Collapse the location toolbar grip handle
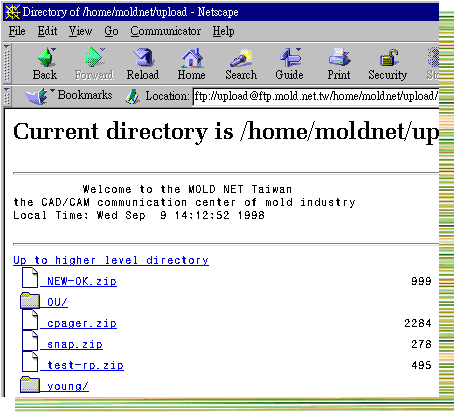This screenshot has width=454, height=412. 7,96
